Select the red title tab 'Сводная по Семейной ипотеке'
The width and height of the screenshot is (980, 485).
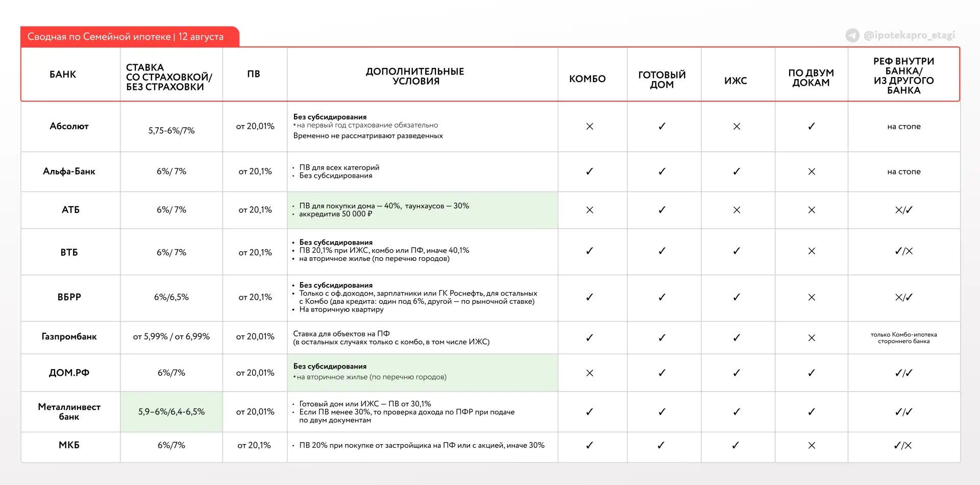coord(130,37)
